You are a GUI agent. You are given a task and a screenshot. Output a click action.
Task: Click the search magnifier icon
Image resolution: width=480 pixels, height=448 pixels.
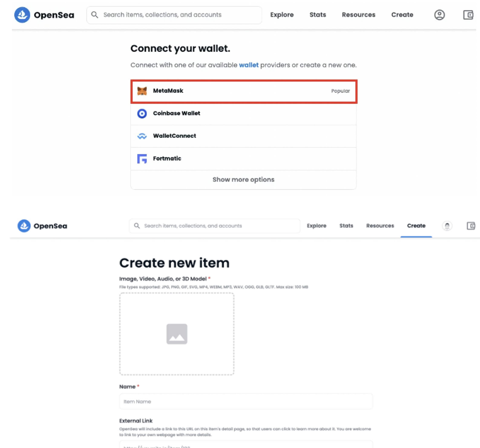(95, 15)
